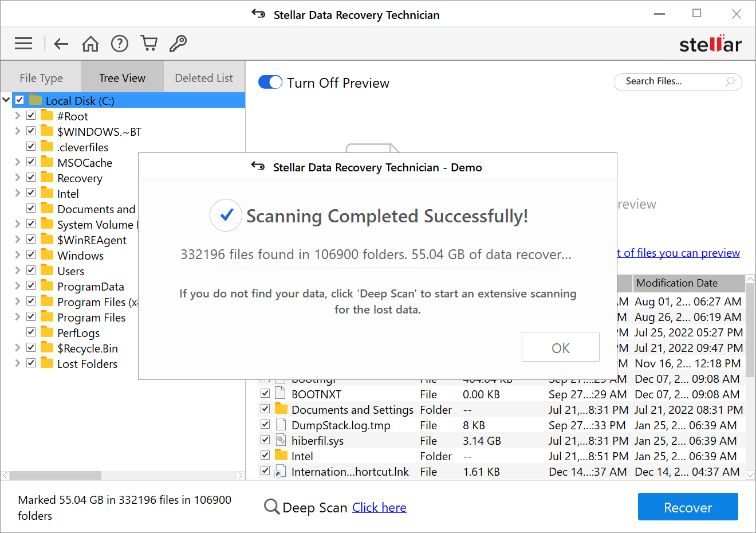
Task: Switch to the Deleted List tab
Action: click(x=204, y=77)
